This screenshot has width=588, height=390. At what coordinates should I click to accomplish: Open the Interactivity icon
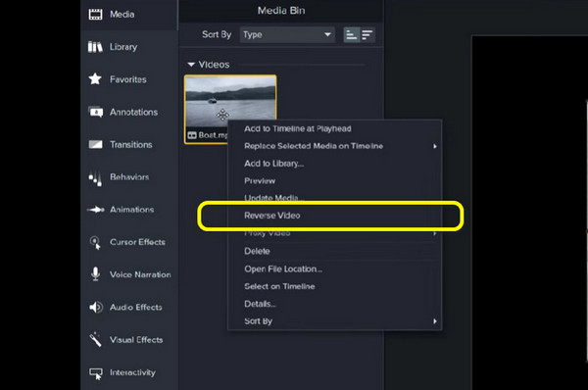[96, 373]
